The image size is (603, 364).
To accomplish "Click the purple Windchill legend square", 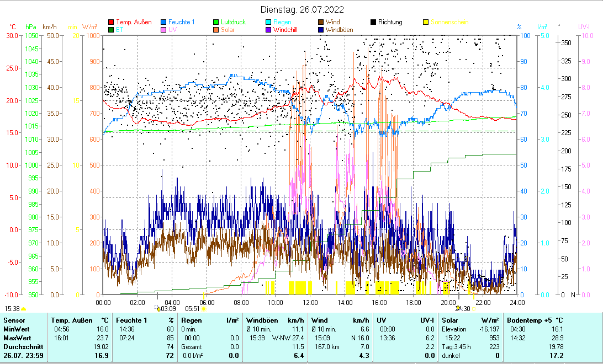I will (x=268, y=30).
